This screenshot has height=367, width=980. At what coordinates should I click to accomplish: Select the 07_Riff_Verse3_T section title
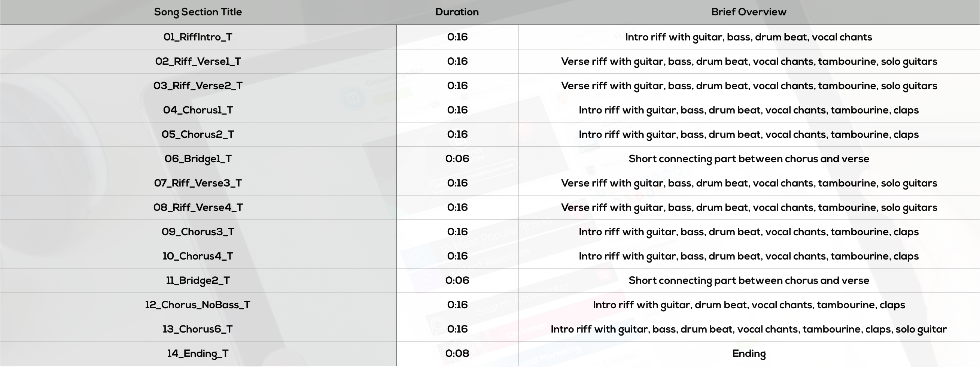198,183
